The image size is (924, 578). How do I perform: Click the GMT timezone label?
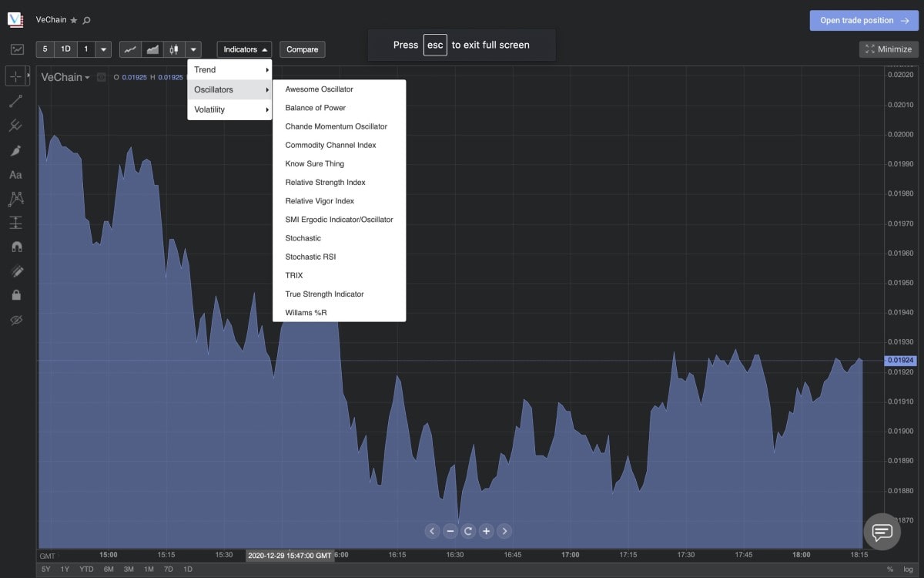pyautogui.click(x=48, y=556)
